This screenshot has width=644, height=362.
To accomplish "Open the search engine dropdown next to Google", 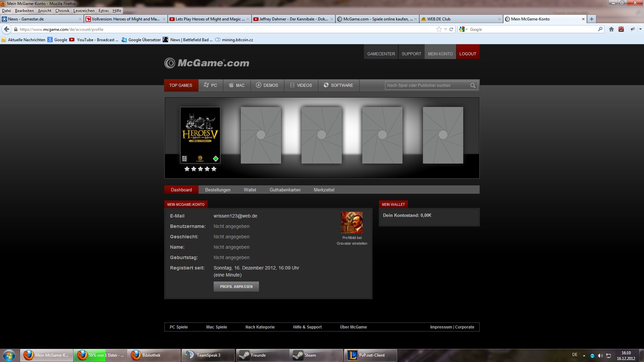I will pyautogui.click(x=467, y=29).
